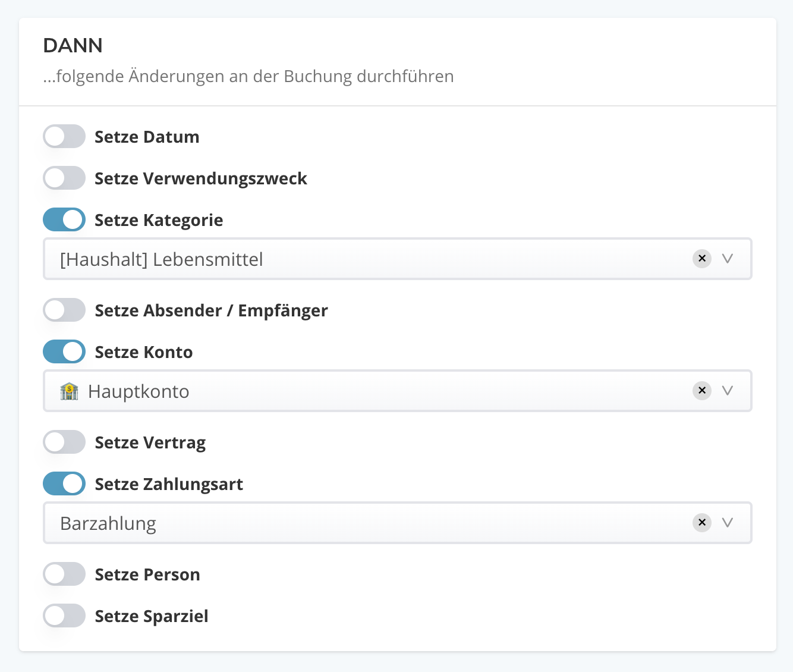
Task: Turn on Setze Verwendungszweck switch
Action: coord(64,178)
